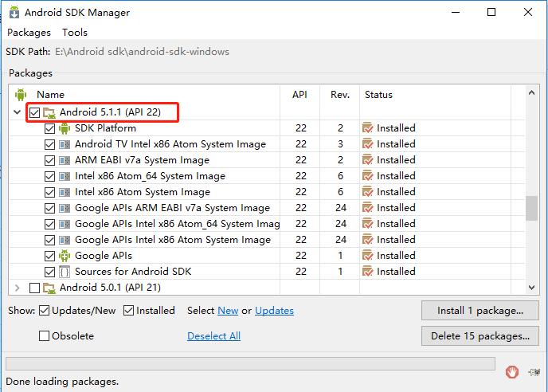Viewport: 548px width, 392px height.
Task: Click the Installed status icon for SDK Platform
Action: [x=368, y=128]
